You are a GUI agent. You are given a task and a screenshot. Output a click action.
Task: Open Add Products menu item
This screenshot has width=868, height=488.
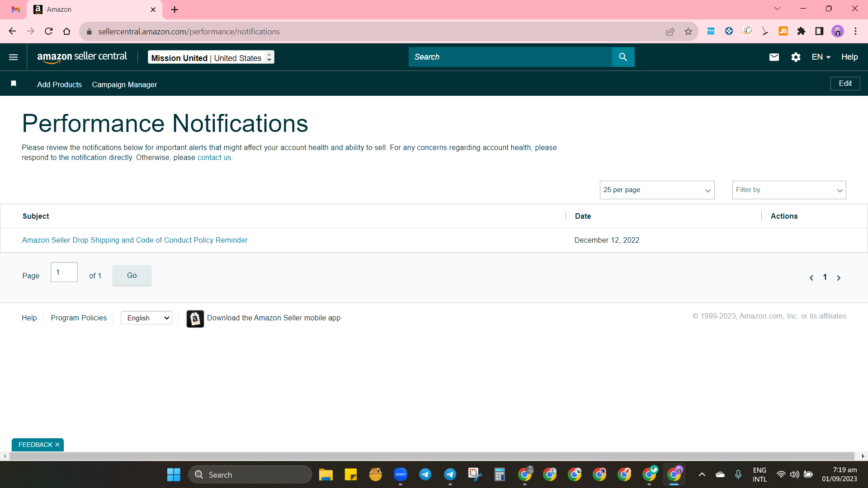pyautogui.click(x=59, y=84)
